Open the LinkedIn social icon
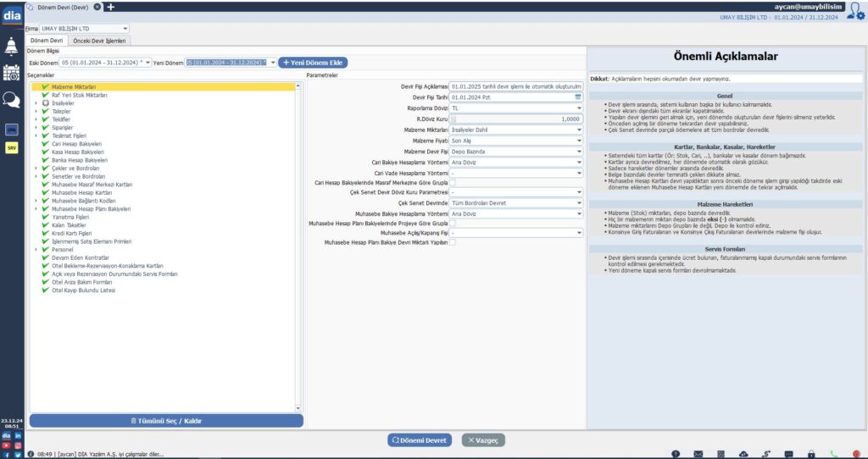868x459 pixels. tap(19, 436)
